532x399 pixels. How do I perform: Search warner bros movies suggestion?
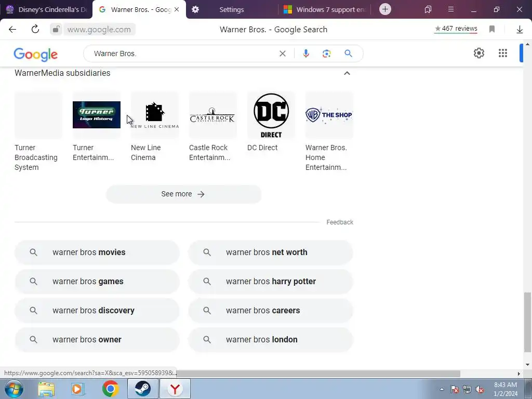[x=97, y=252]
